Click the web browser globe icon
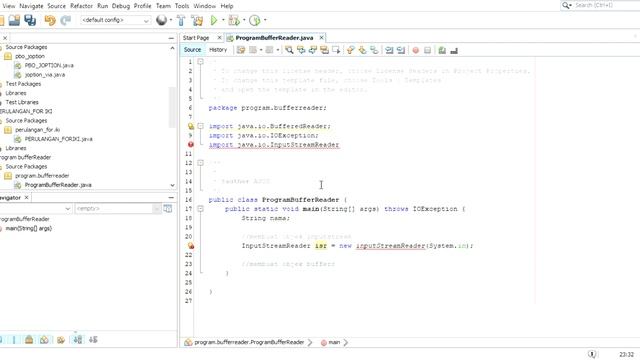This screenshot has height=360, width=640. [x=162, y=20]
